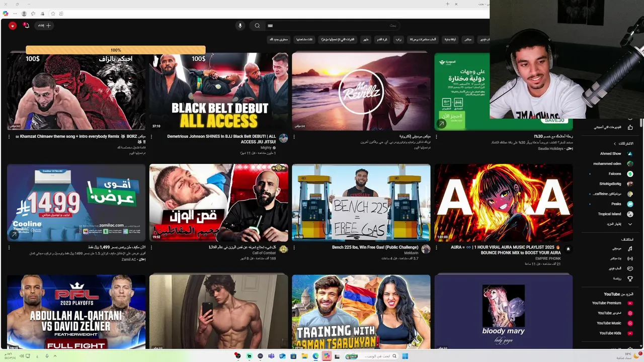Click the browser favorites star icon

[33, 14]
